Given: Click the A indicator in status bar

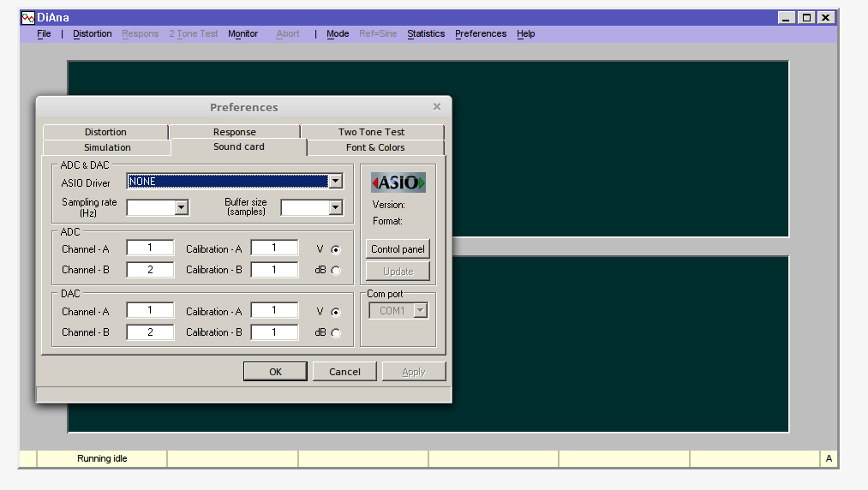Looking at the screenshot, I should pyautogui.click(x=829, y=458).
